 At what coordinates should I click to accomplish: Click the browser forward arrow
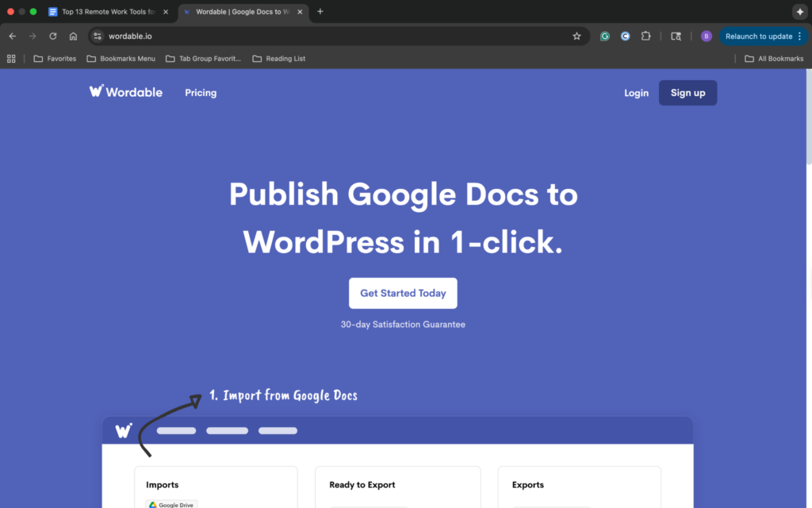(x=33, y=37)
